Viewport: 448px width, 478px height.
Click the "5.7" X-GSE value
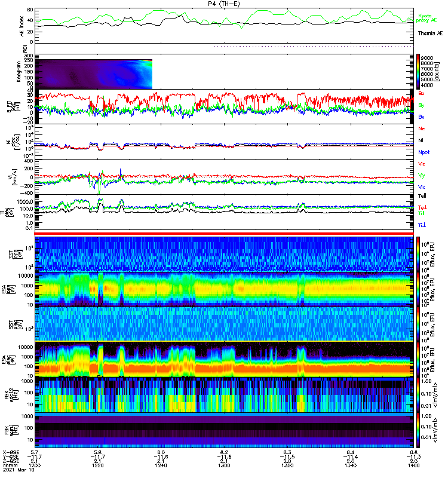[35, 452]
